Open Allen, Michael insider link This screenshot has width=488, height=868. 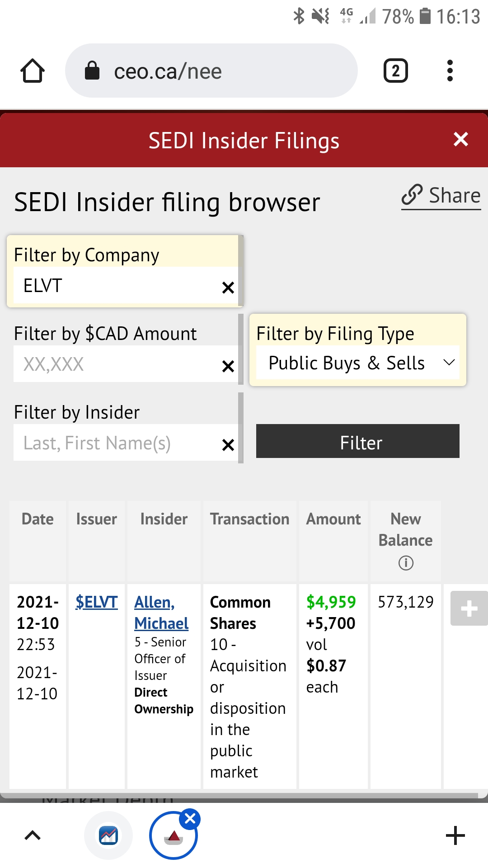[161, 613]
